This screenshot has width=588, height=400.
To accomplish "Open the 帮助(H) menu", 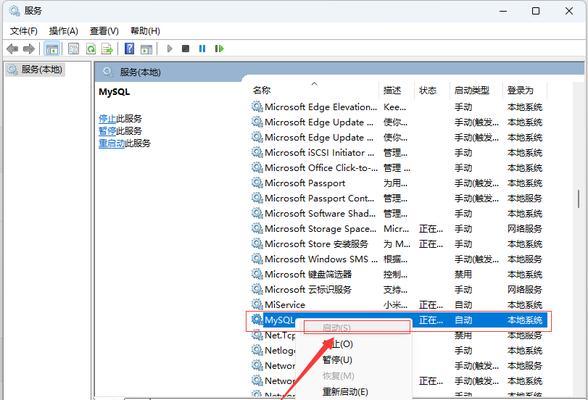I will (x=145, y=31).
